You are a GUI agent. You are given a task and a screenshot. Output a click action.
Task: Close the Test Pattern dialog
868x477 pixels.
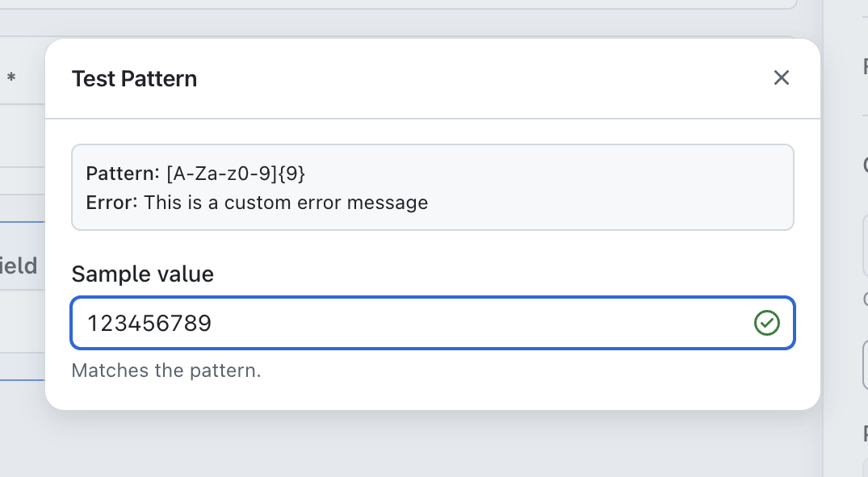[x=781, y=77]
